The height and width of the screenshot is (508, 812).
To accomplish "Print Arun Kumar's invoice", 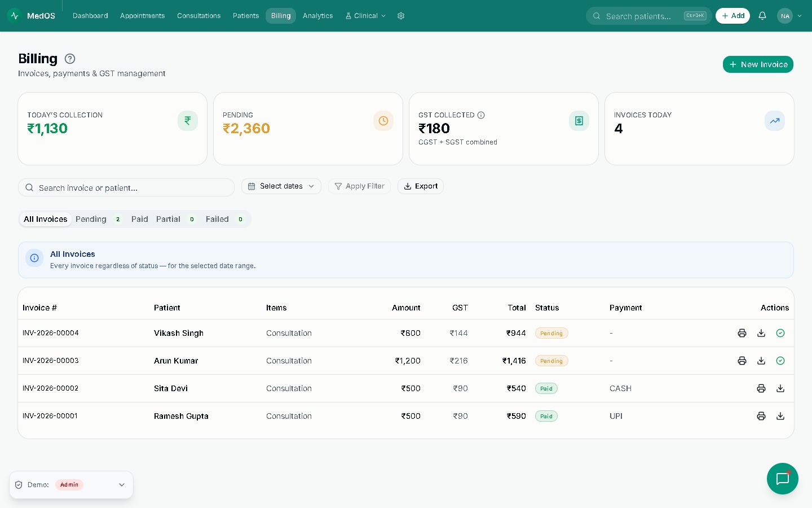I will [742, 361].
